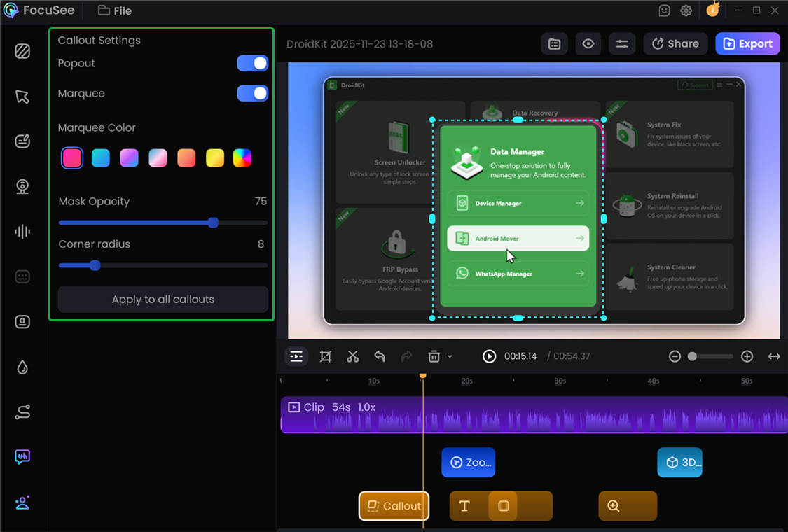Toggle the timeline tracks panel icon
Screen dimensions: 788x532
(296, 356)
